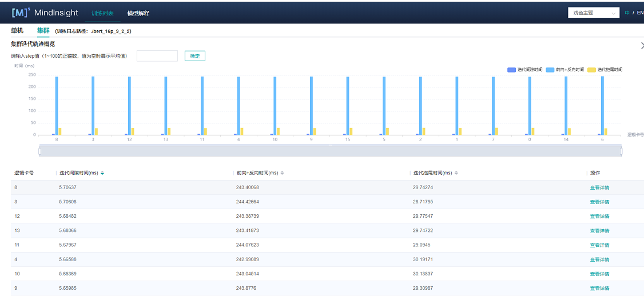The height and width of the screenshot is (300, 644).
Task: Switch to the 单机 view
Action: tap(17, 31)
